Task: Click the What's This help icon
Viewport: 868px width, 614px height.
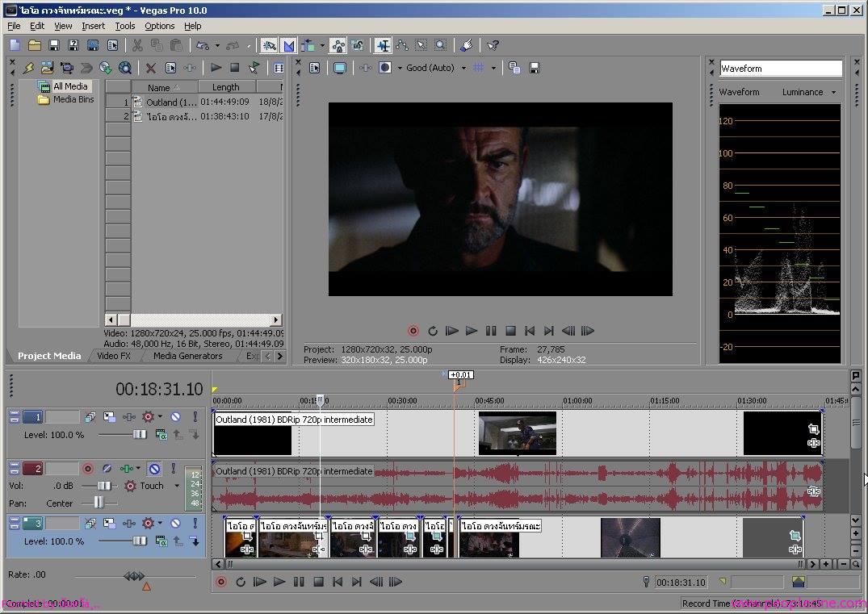Action: (x=493, y=45)
